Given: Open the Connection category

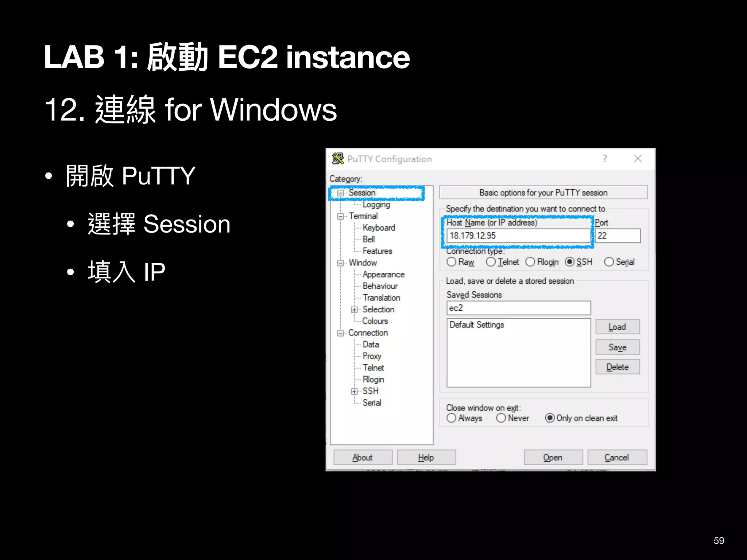Looking at the screenshot, I should click(x=368, y=332).
